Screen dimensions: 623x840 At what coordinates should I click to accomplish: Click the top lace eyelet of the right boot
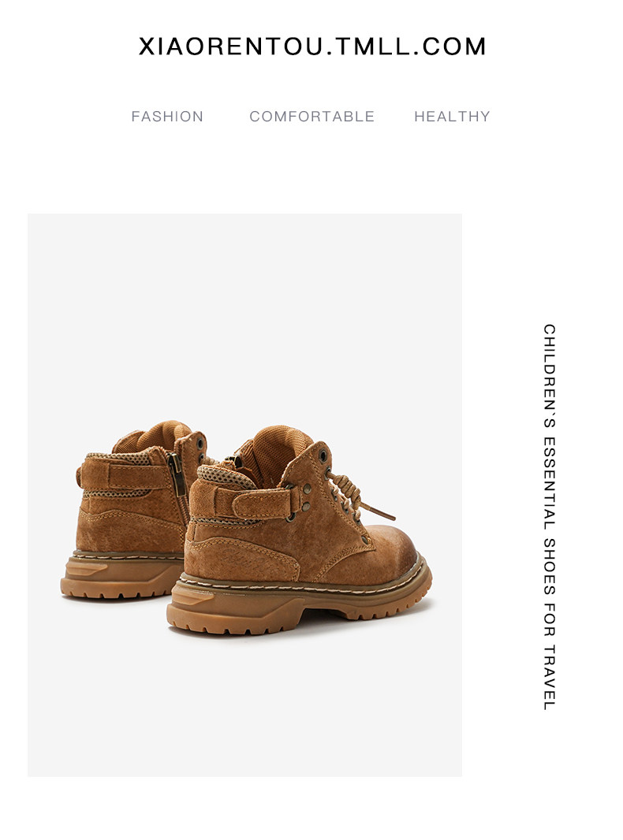tap(323, 455)
